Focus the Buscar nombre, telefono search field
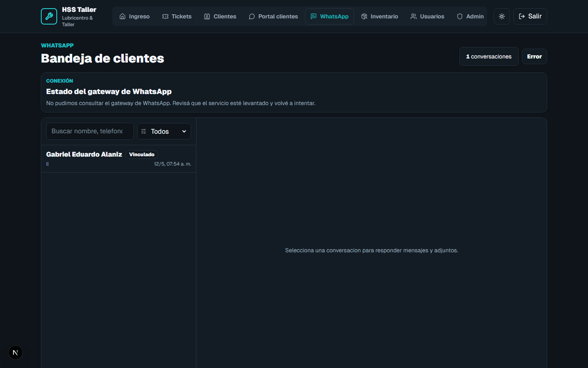588x368 pixels. tap(90, 131)
